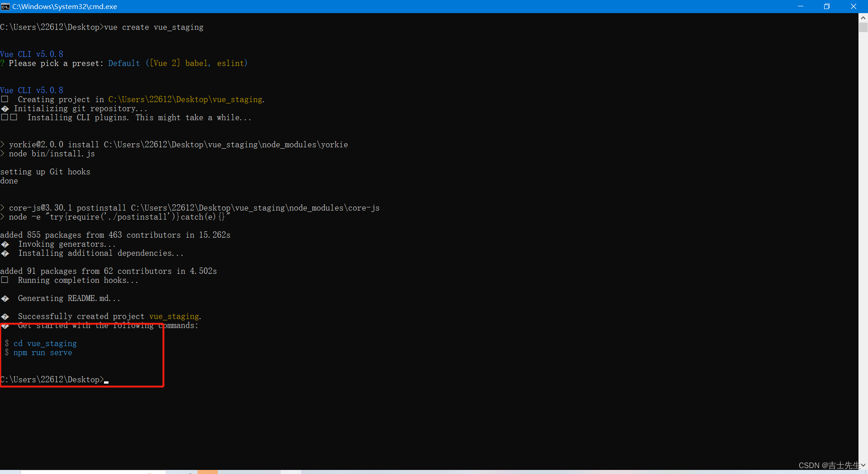Click the 'node bin/install.js' line
Viewport: 868px width, 474px height.
coord(47,154)
